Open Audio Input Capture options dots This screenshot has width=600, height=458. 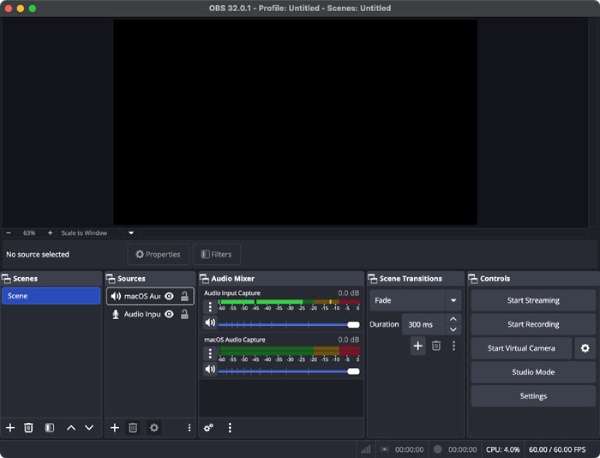pyautogui.click(x=210, y=307)
